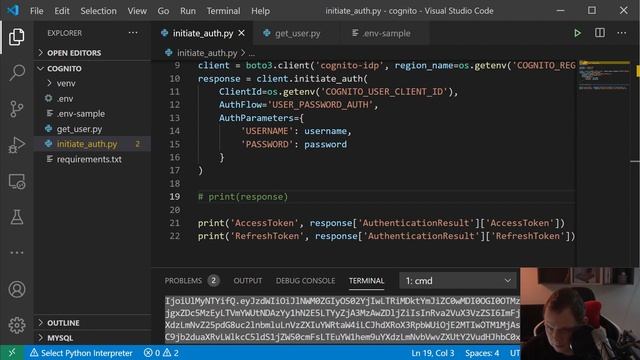
Task: Click Spaces: 4 indentation setting
Action: click(x=482, y=353)
